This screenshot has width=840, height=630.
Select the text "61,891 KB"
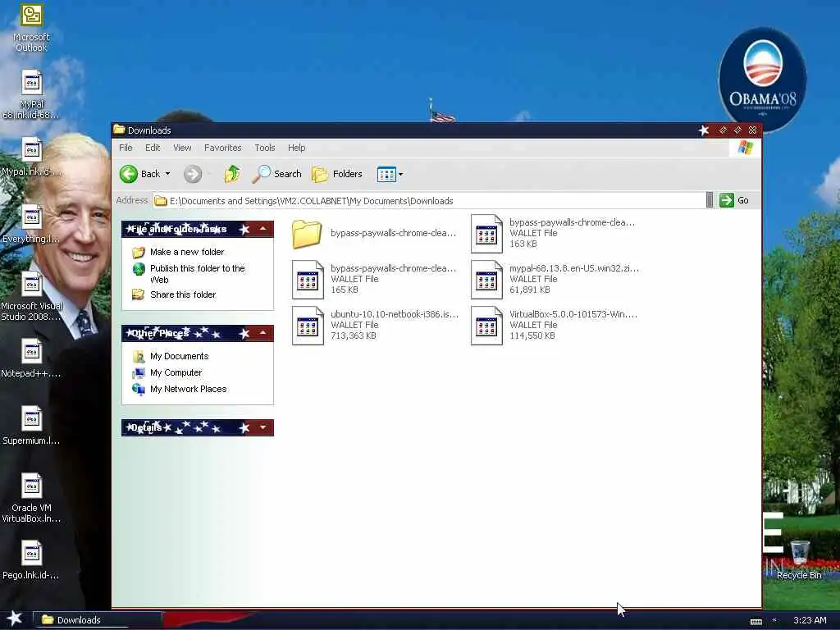pos(530,290)
